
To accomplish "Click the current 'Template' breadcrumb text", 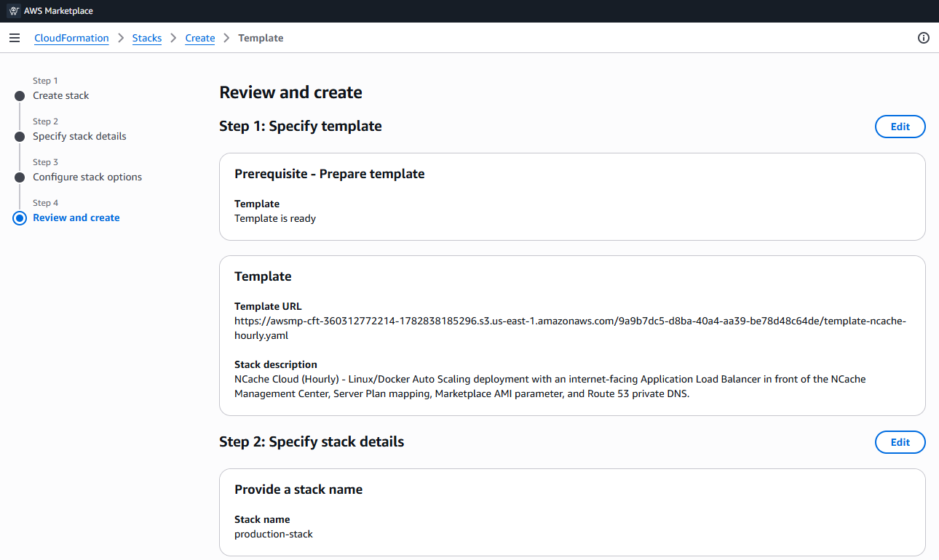I will pyautogui.click(x=261, y=38).
